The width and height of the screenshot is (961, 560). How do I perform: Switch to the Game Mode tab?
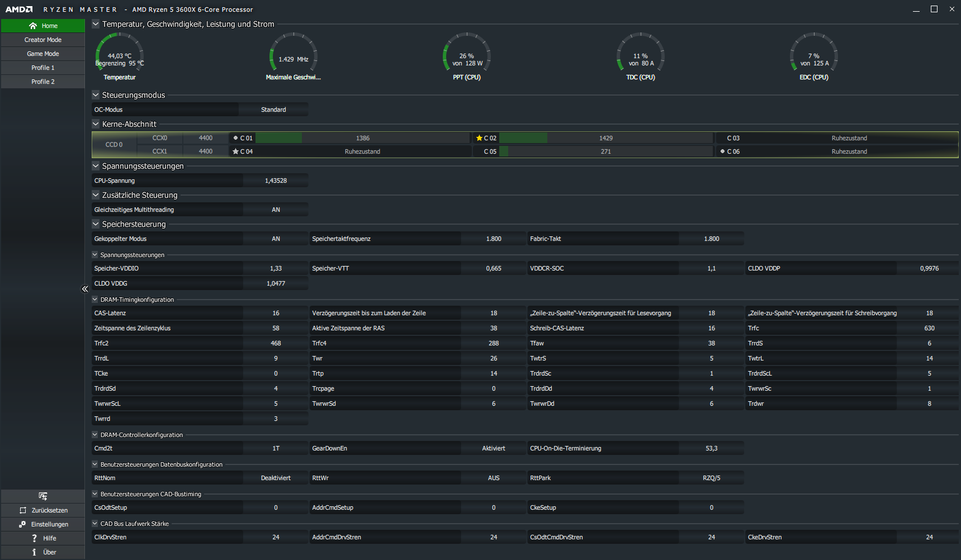43,54
